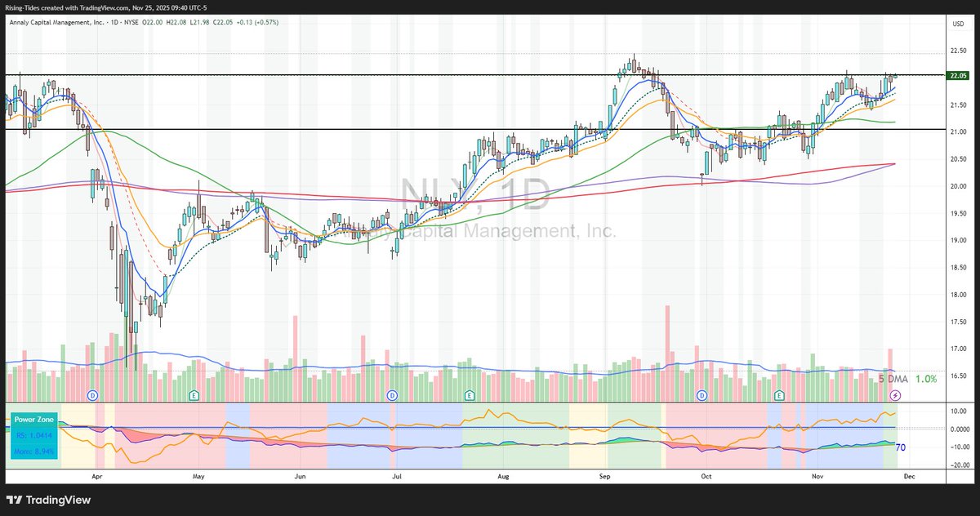Click the low value L21.98
This screenshot has height=516, width=980.
(x=201, y=22)
